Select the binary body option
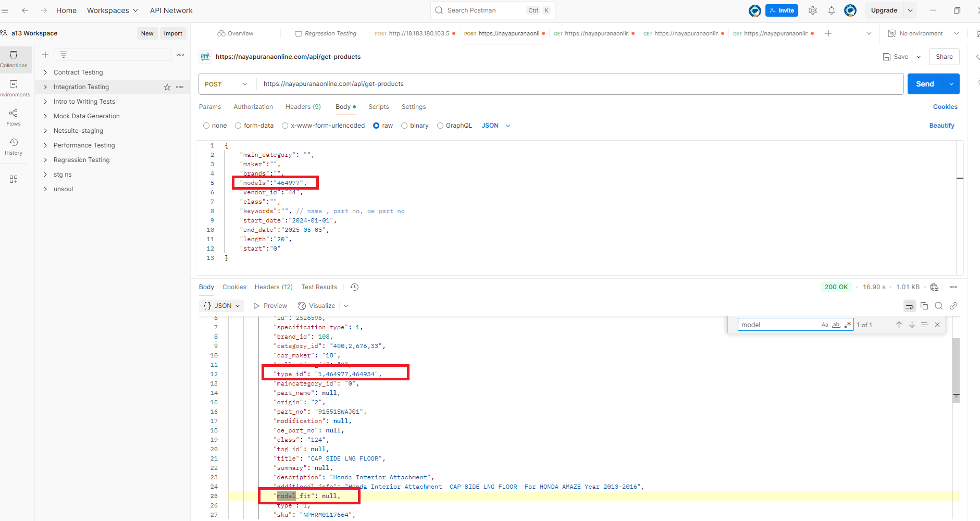The image size is (980, 521). pyautogui.click(x=404, y=126)
